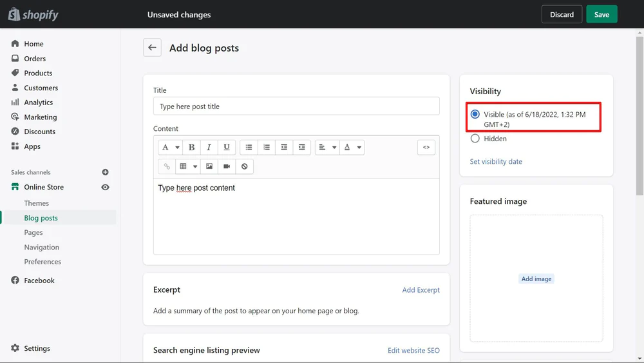Insert a bulleted list
Screen dimensions: 644x363
249,148
